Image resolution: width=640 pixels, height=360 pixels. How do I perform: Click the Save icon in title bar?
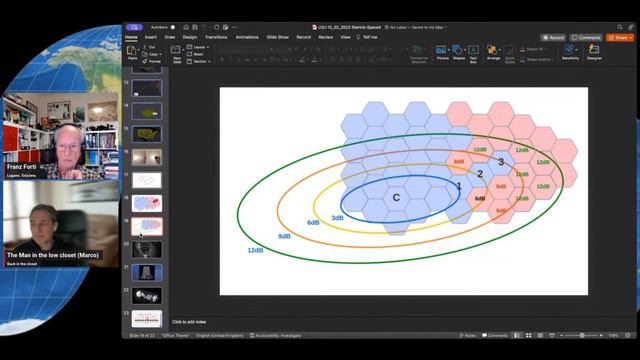click(195, 27)
